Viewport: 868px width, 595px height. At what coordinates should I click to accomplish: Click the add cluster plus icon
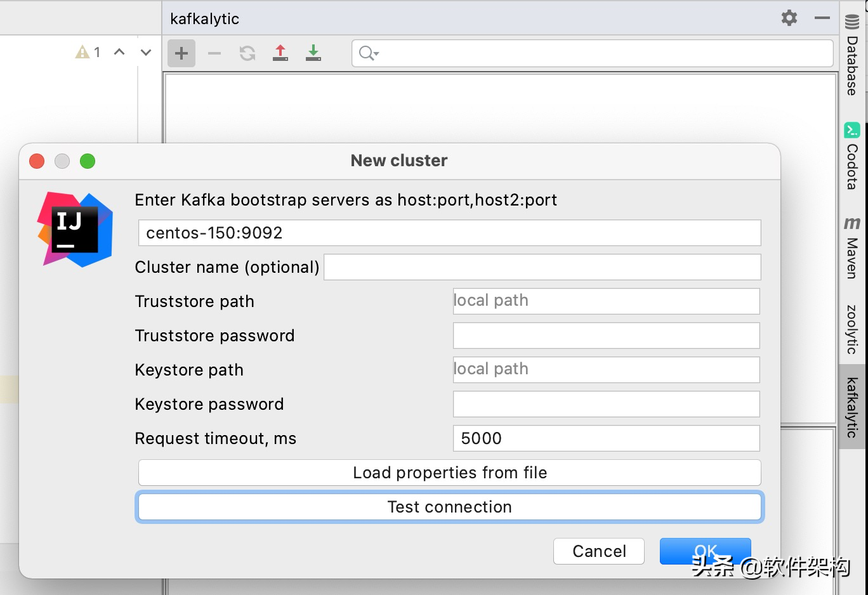(x=181, y=53)
